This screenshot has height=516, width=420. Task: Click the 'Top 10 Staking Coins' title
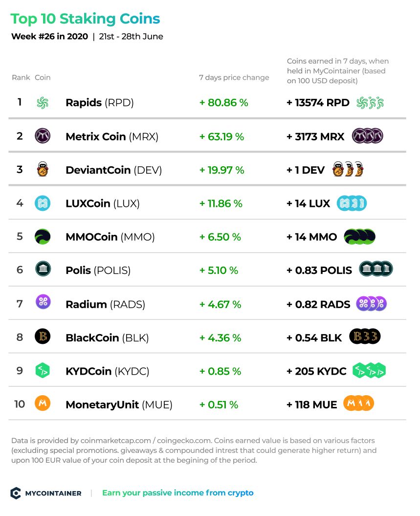click(85, 19)
